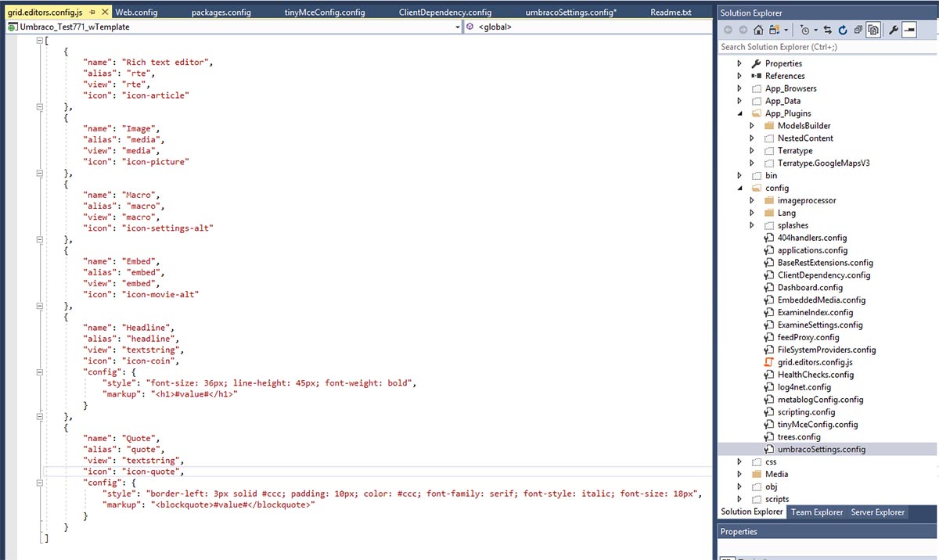Expand the css folder
939x560 pixels.
[739, 462]
